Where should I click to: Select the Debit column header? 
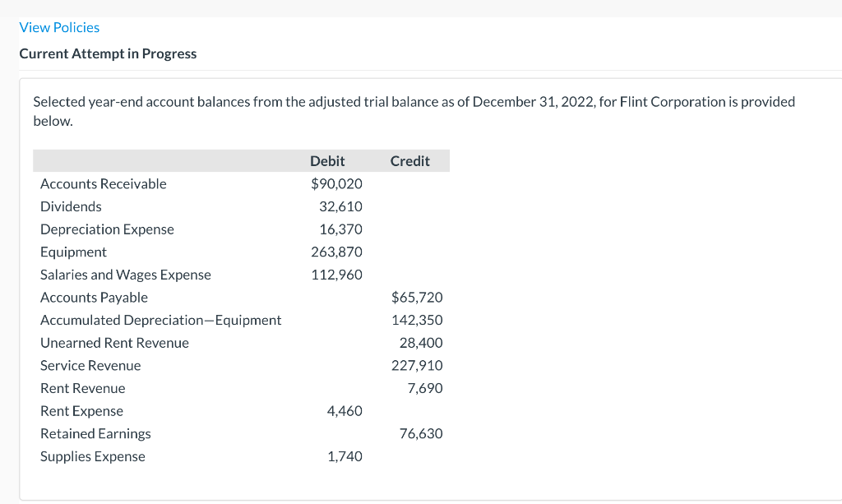pos(327,161)
